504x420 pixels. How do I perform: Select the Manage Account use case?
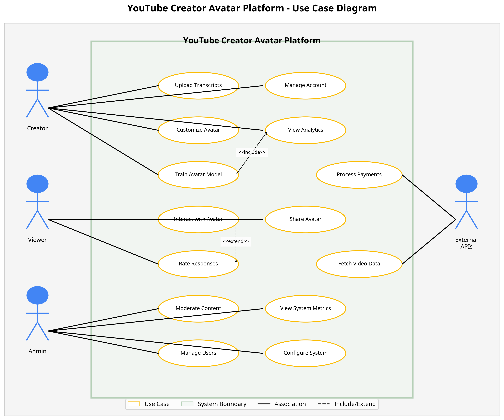306,85
